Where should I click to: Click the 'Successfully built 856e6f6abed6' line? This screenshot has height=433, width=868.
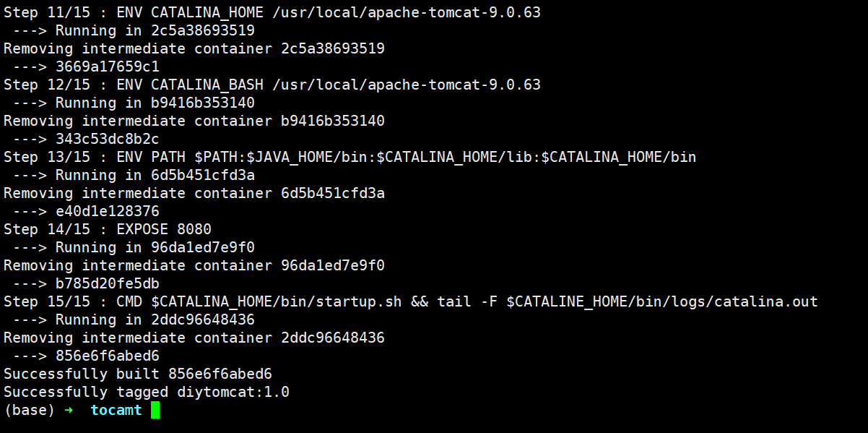138,374
